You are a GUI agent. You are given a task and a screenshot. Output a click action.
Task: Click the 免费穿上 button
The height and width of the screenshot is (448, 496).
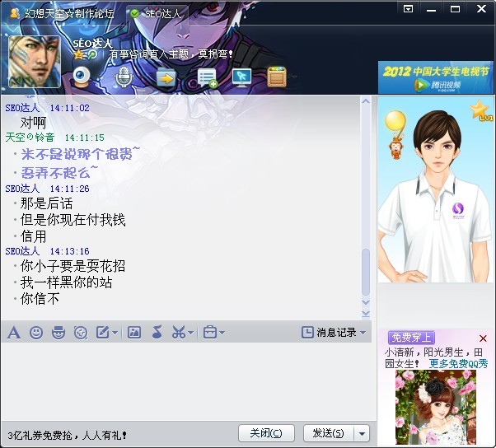pyautogui.click(x=411, y=338)
